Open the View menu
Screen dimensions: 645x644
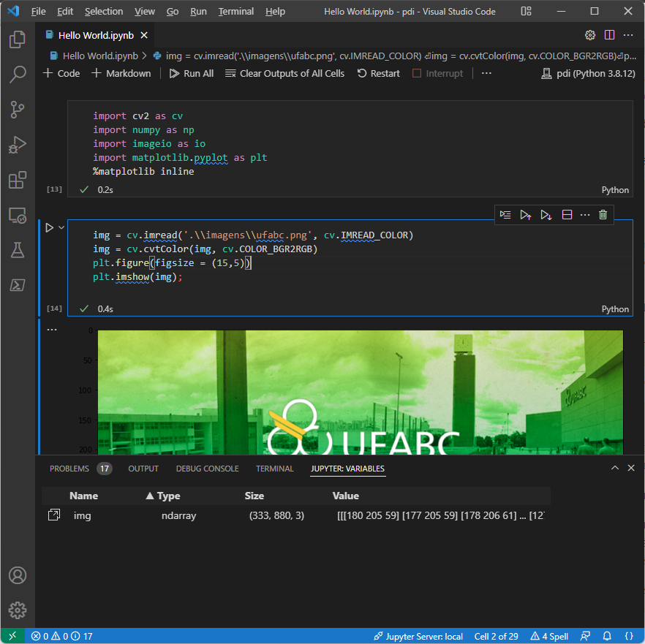coord(145,12)
